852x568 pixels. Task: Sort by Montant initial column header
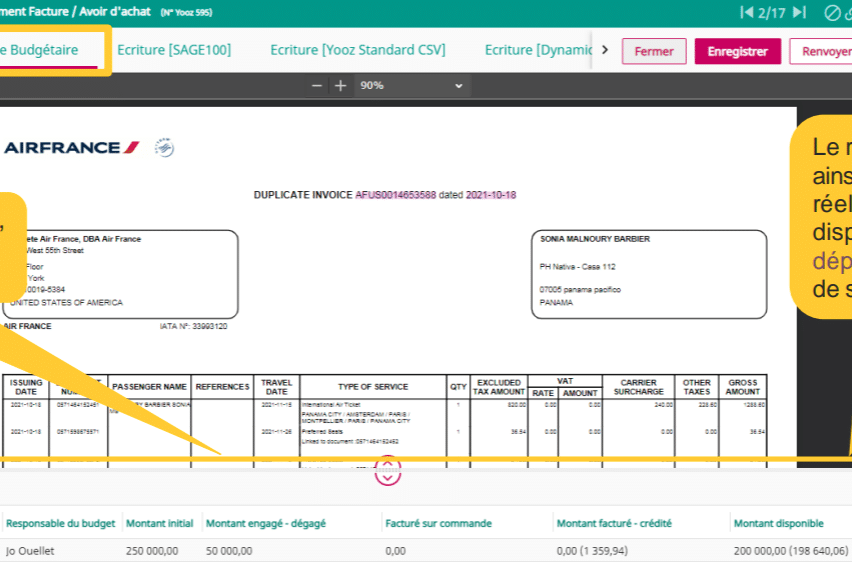160,523
